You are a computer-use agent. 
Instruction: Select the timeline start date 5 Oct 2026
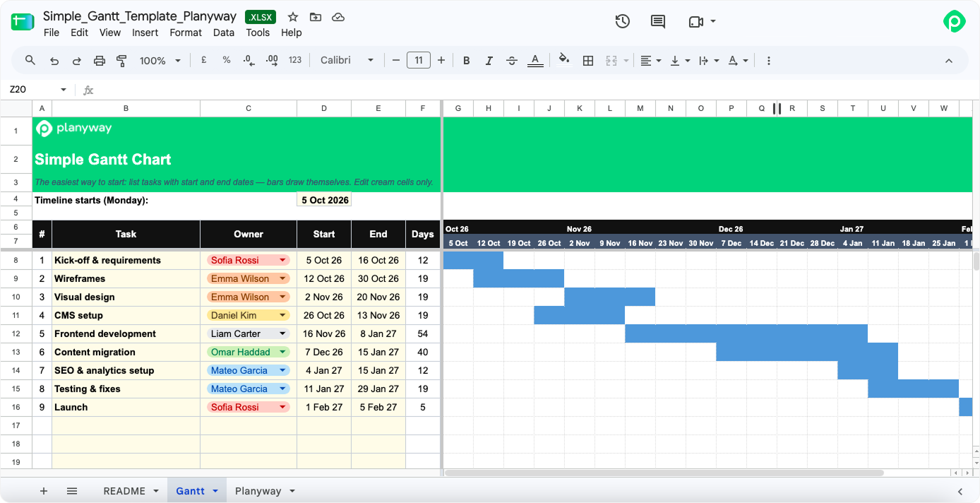(x=325, y=200)
